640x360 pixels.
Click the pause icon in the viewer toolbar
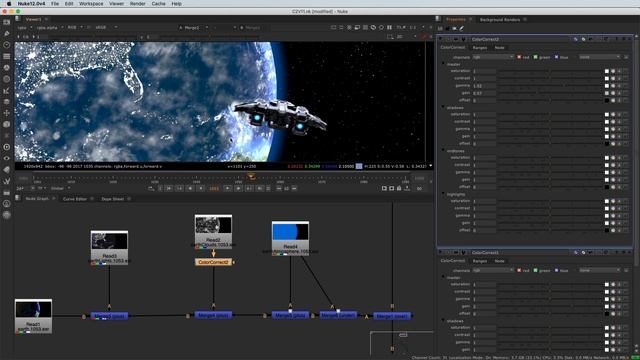coord(389,27)
